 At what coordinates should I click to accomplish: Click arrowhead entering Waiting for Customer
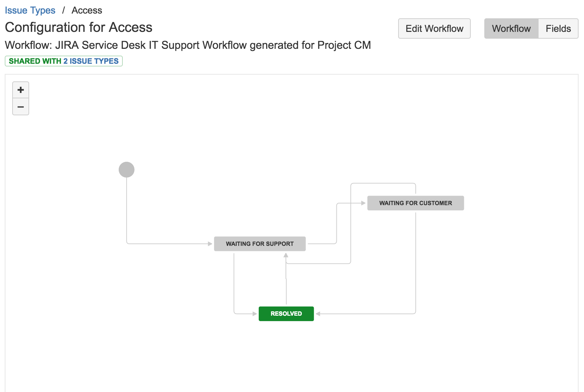[x=363, y=203]
